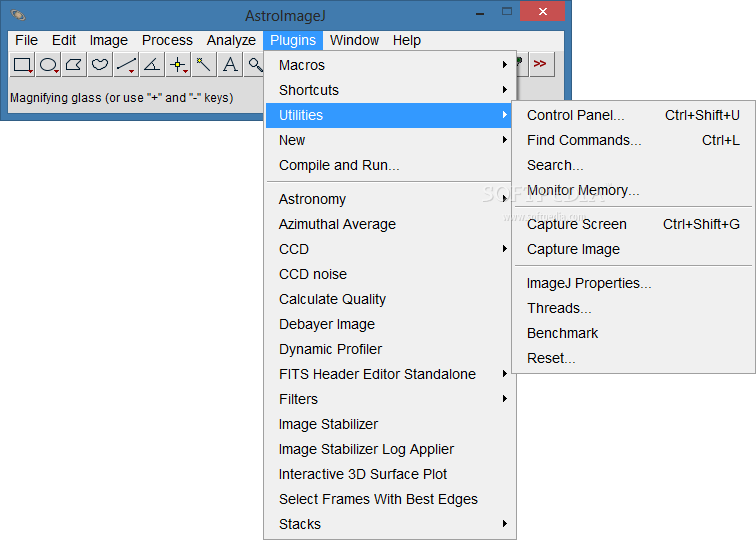Choose Capture Screen
Image resolution: width=756 pixels, height=540 pixels.
(x=633, y=224)
